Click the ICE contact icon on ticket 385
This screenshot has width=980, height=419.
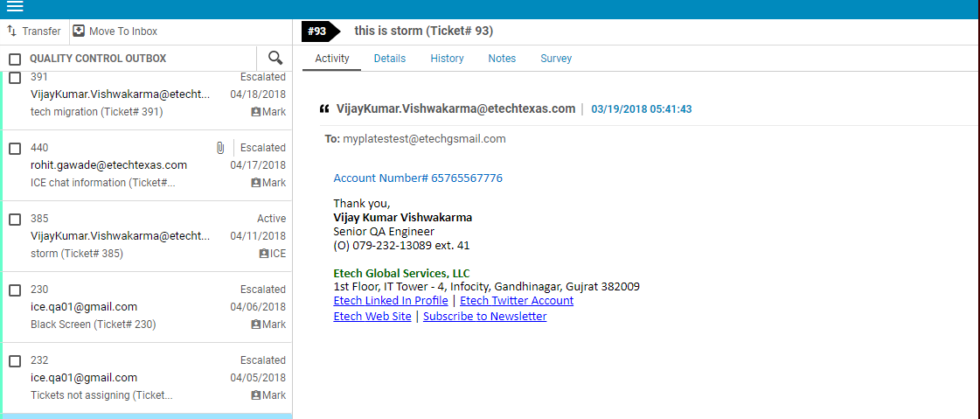pos(264,254)
